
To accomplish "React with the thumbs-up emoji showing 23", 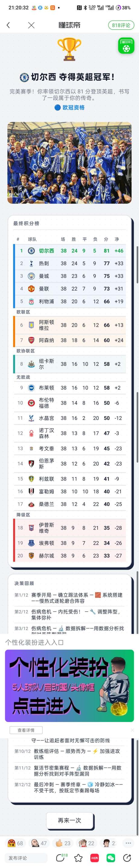I will click(63, 843).
